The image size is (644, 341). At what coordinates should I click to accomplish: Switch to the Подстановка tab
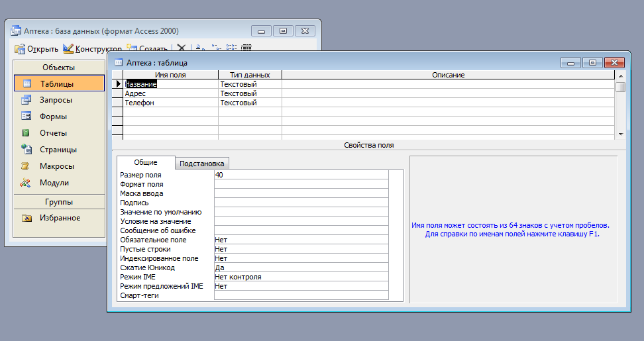point(201,164)
